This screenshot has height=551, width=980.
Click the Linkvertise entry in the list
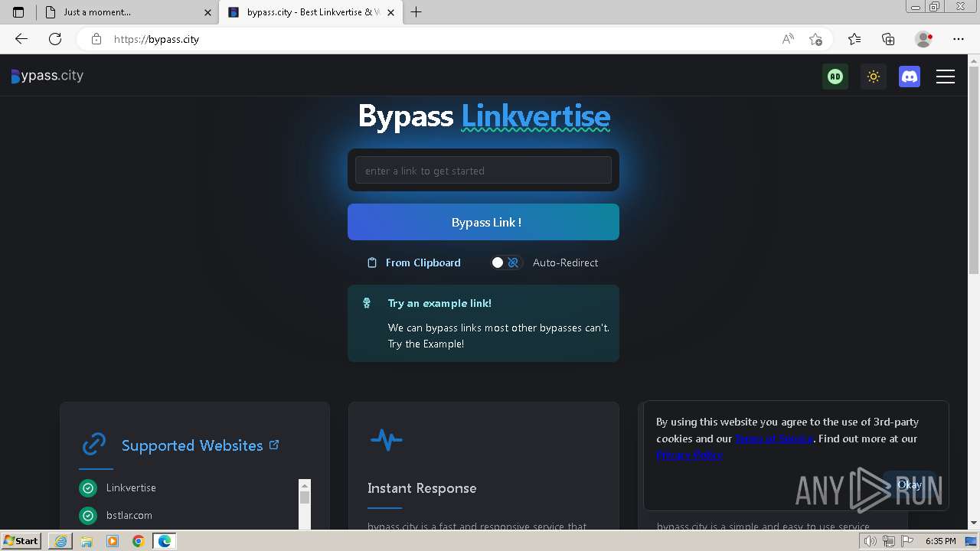131,487
